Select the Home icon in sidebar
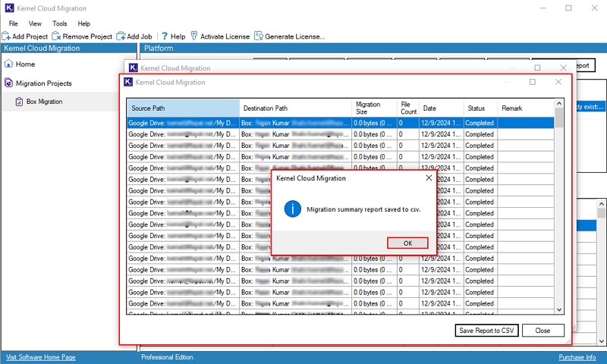The height and width of the screenshot is (364, 607). (x=8, y=64)
